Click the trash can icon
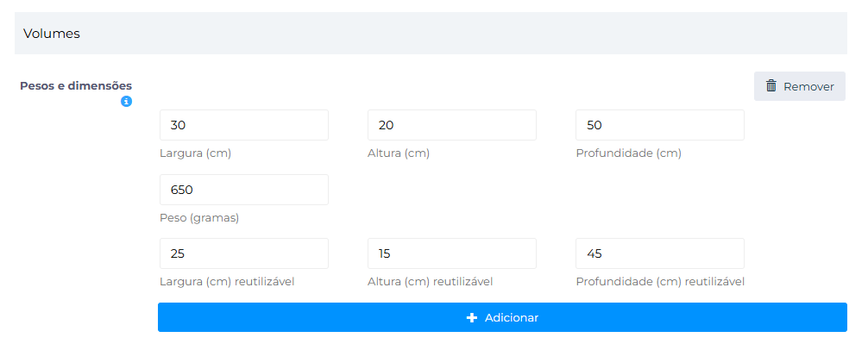Viewport: 868px width, 350px height. click(x=771, y=86)
